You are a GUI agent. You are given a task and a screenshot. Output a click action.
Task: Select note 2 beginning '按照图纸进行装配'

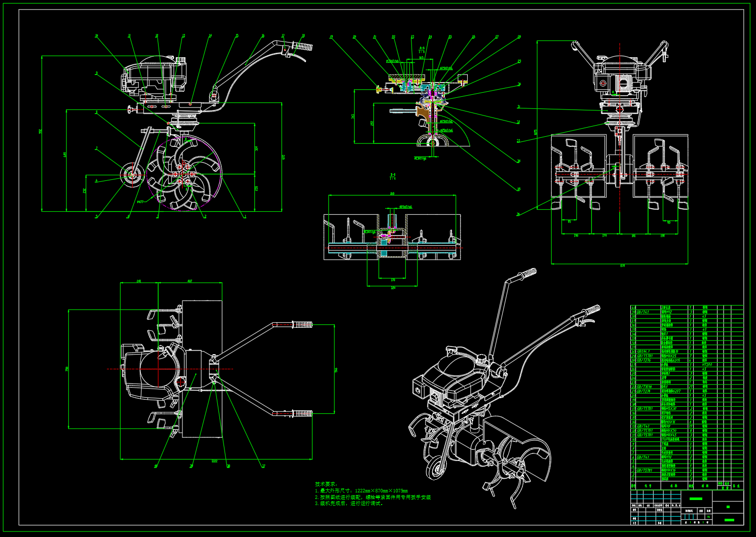(x=373, y=497)
